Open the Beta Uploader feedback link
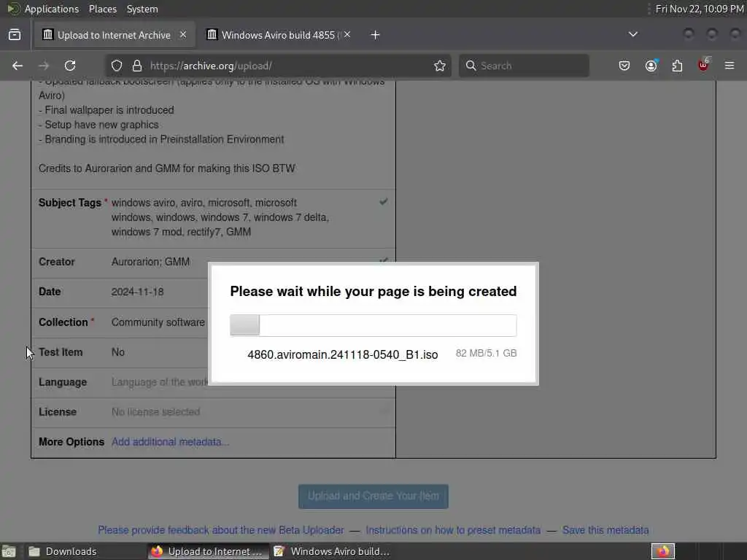 [x=220, y=530]
